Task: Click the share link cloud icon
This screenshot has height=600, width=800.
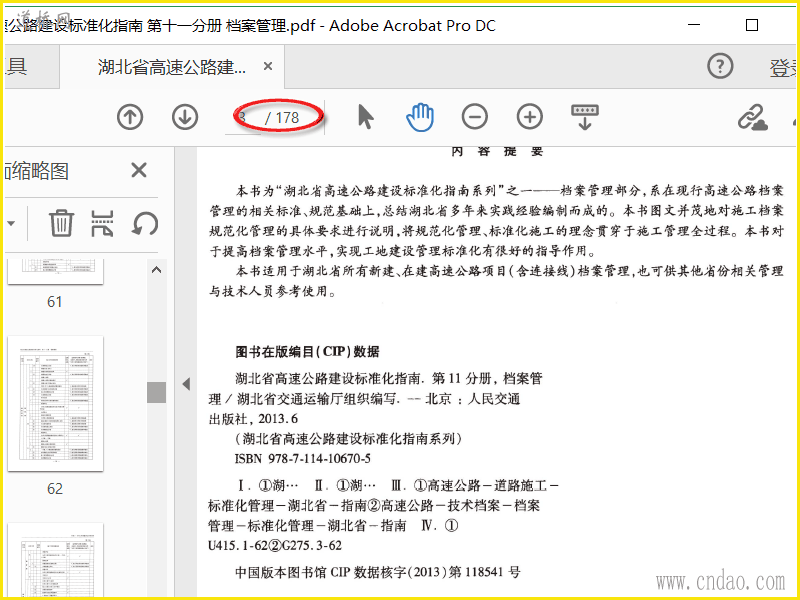Action: click(x=753, y=117)
